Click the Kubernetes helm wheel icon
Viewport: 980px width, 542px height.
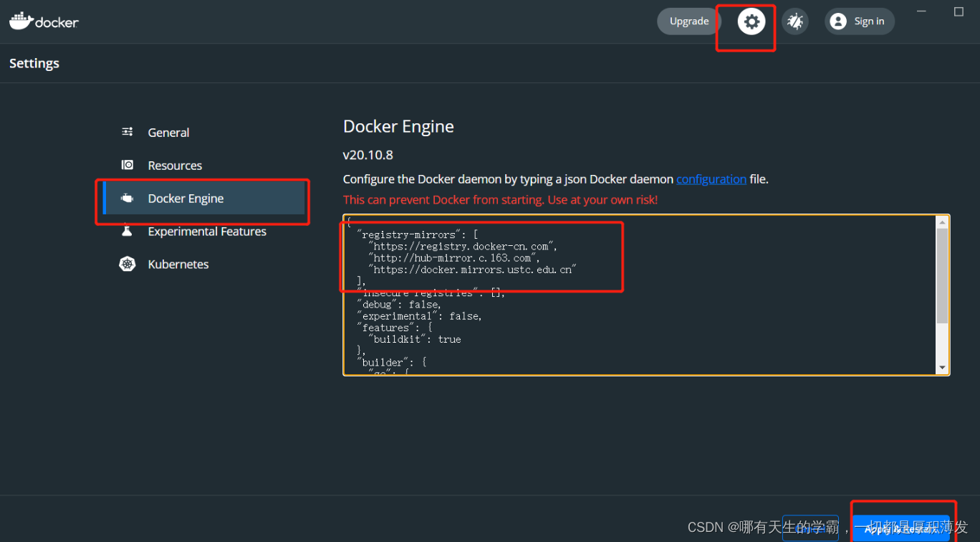point(127,264)
